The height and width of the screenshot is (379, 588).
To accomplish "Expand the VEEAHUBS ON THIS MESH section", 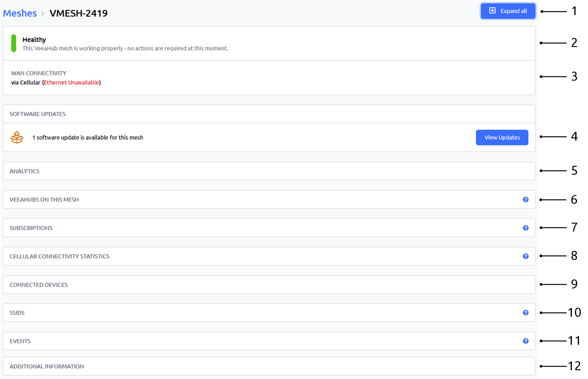I will [x=269, y=200].
